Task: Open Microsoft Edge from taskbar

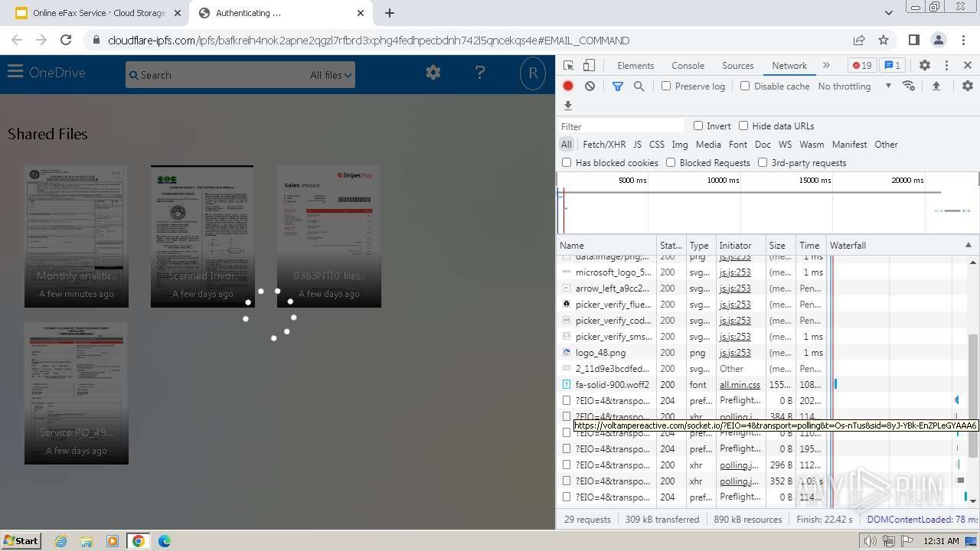Action: tap(164, 540)
